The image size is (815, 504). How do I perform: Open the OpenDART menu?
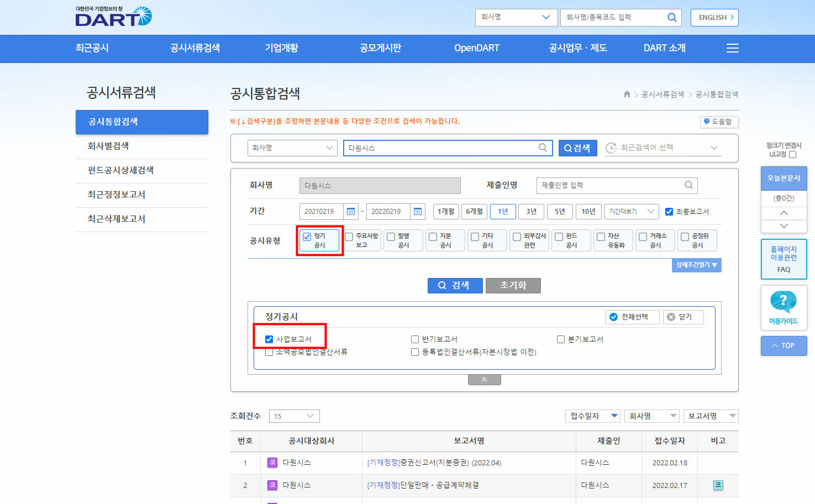[477, 48]
